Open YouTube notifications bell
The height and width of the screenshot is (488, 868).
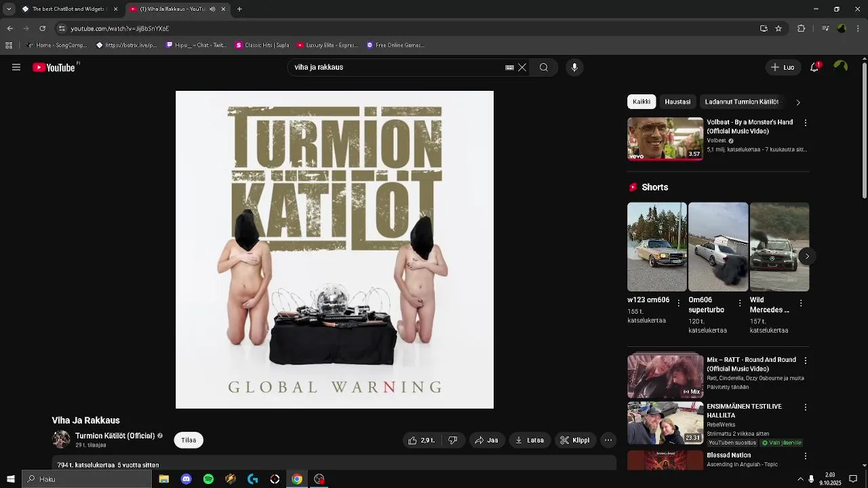814,67
